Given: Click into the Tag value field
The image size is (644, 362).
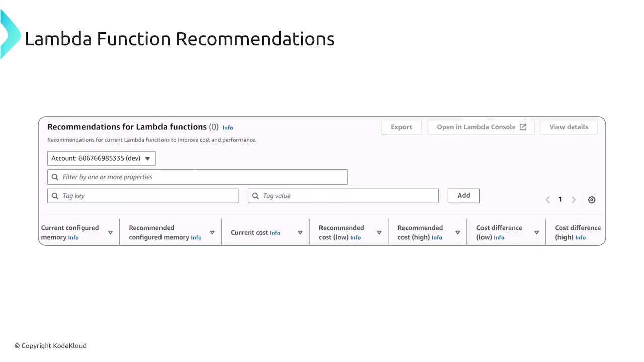Looking at the screenshot, I should pos(347,196).
